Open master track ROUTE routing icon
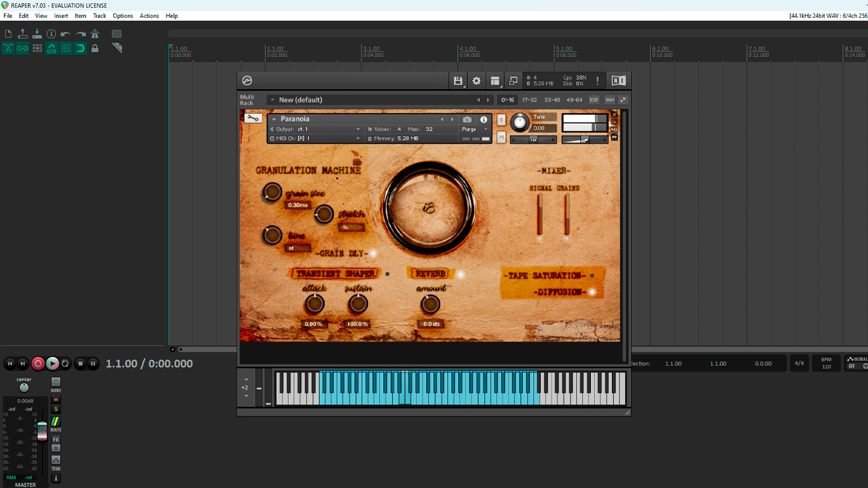 pos(56,421)
